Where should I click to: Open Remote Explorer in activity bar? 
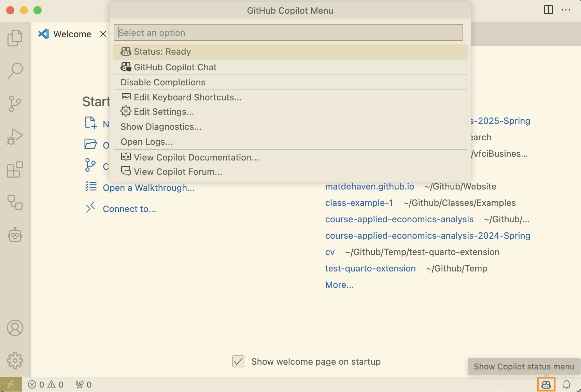pyautogui.click(x=15, y=202)
